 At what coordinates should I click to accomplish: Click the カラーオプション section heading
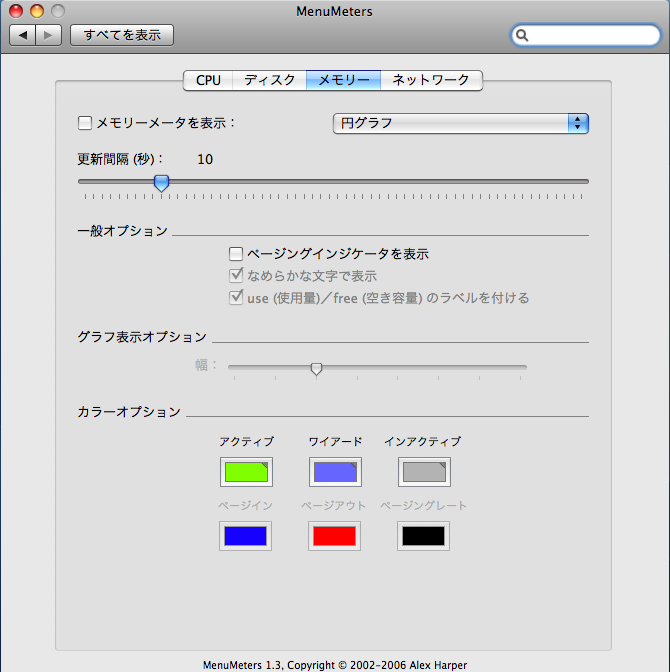click(129, 412)
